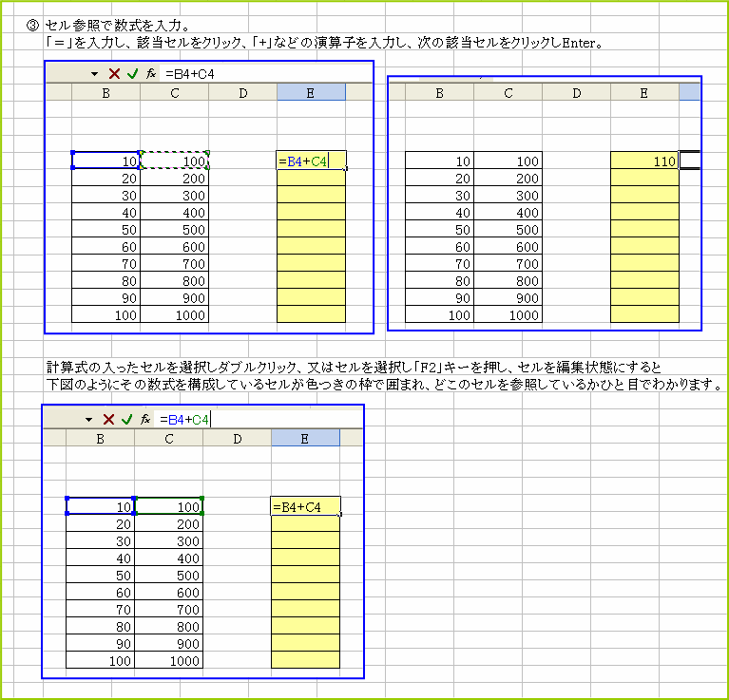The height and width of the screenshot is (700, 729).
Task: Click cell 40 in lower example
Action: click(x=100, y=558)
